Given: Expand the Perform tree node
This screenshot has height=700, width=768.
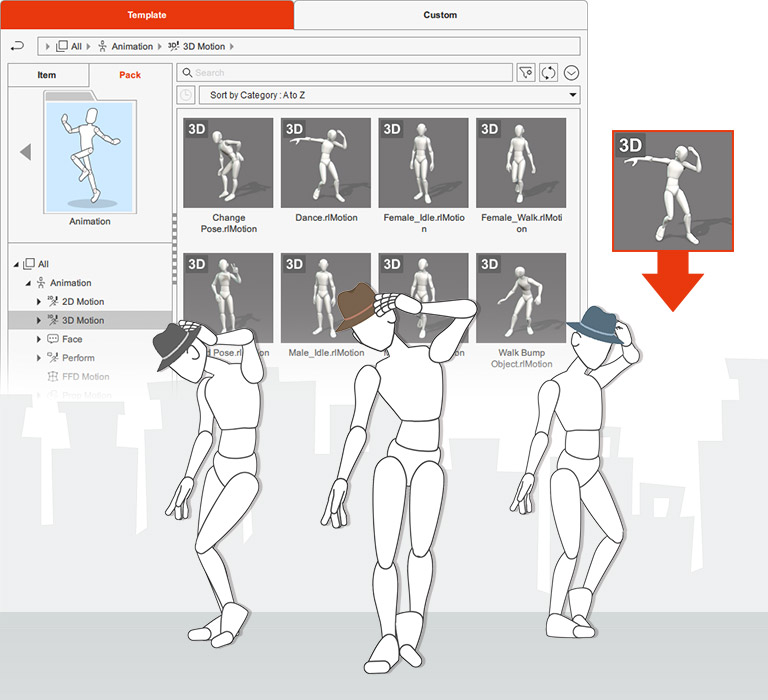Looking at the screenshot, I should pos(39,358).
